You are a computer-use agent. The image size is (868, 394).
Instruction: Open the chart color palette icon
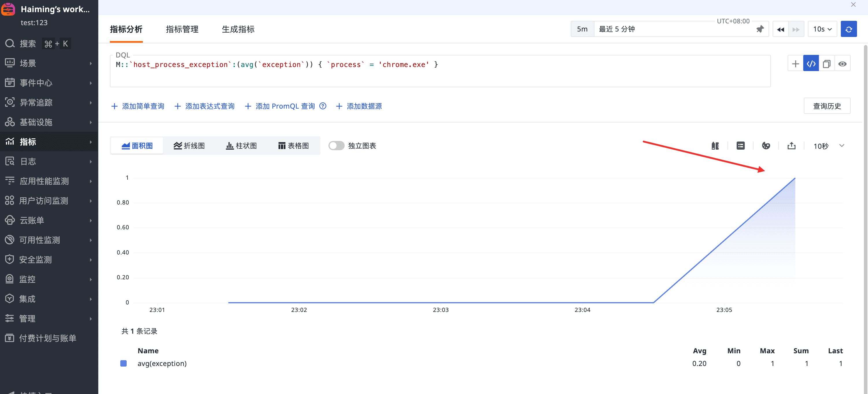[x=766, y=146]
